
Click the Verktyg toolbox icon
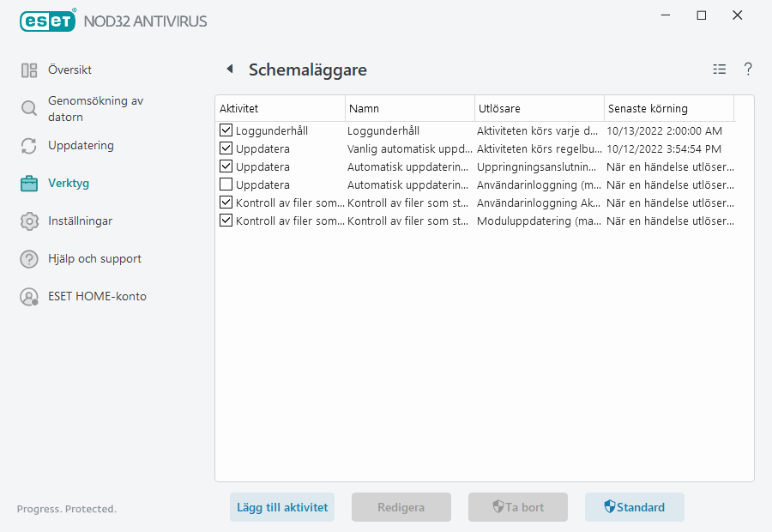coord(29,183)
